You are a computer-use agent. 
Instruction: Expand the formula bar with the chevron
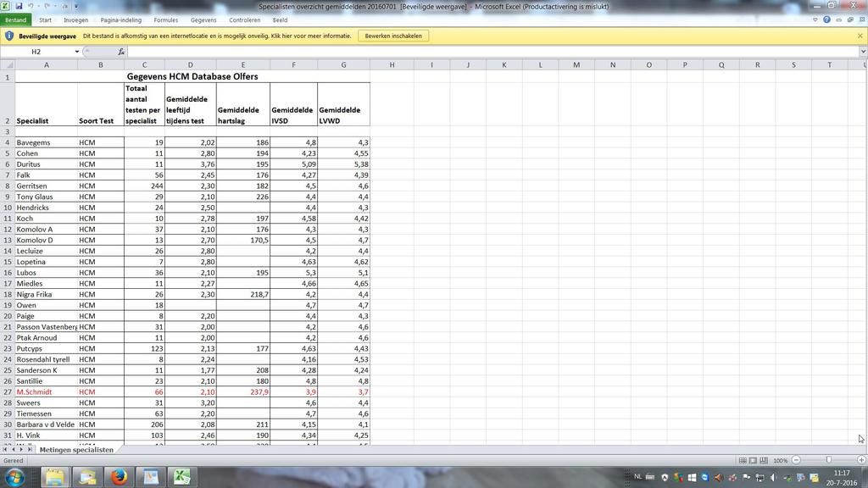pos(862,52)
